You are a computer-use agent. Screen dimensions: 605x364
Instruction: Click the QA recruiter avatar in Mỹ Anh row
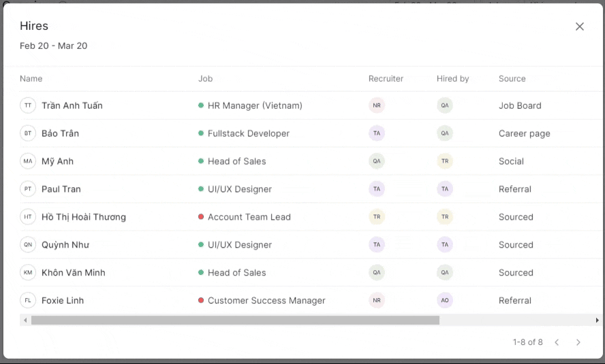click(377, 161)
